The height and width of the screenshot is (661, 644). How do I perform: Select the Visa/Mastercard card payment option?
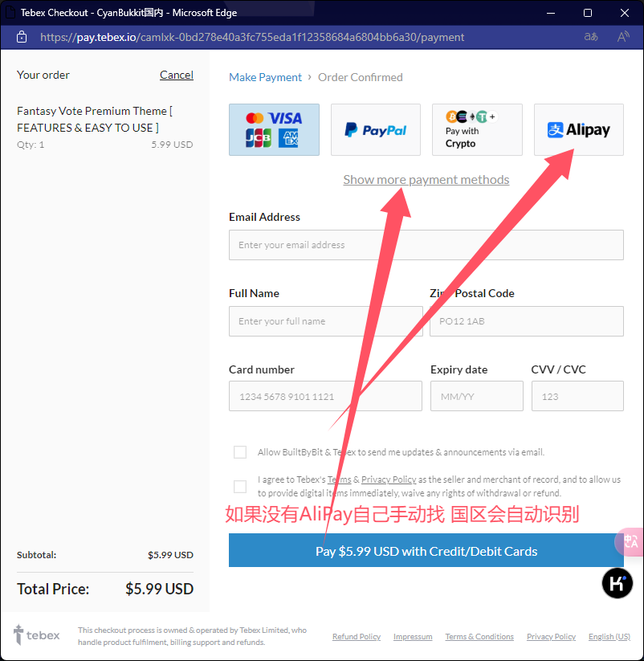(274, 129)
